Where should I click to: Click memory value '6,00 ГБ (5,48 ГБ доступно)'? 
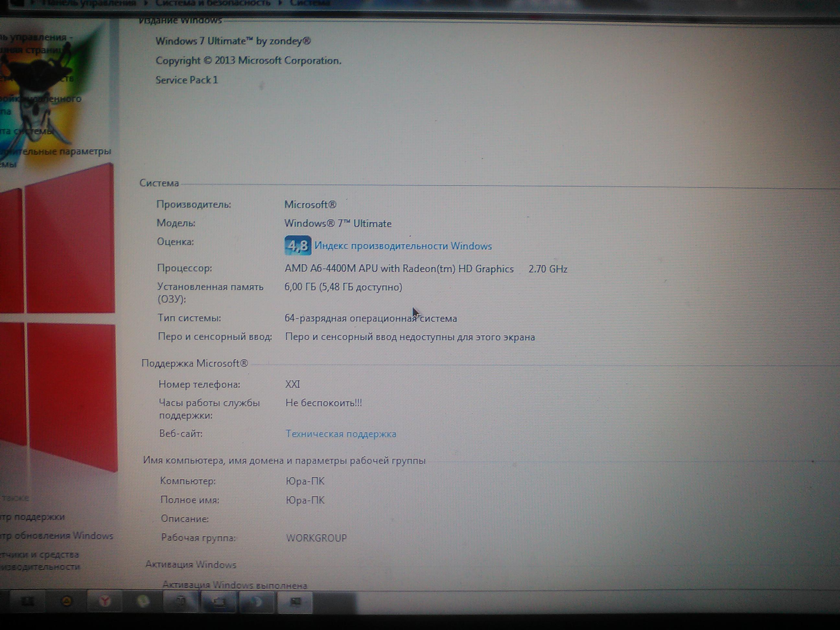(x=343, y=287)
